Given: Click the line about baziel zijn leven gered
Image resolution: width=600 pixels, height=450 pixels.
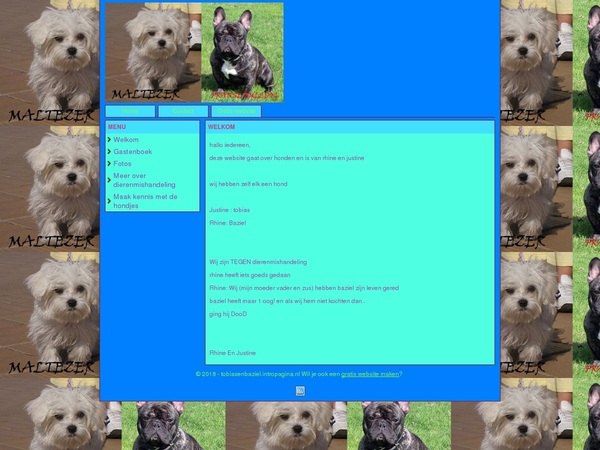Looking at the screenshot, I should (304, 288).
